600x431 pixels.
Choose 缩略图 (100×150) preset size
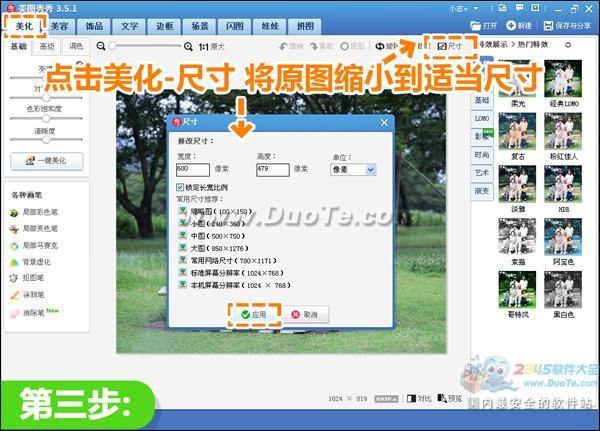click(x=216, y=211)
